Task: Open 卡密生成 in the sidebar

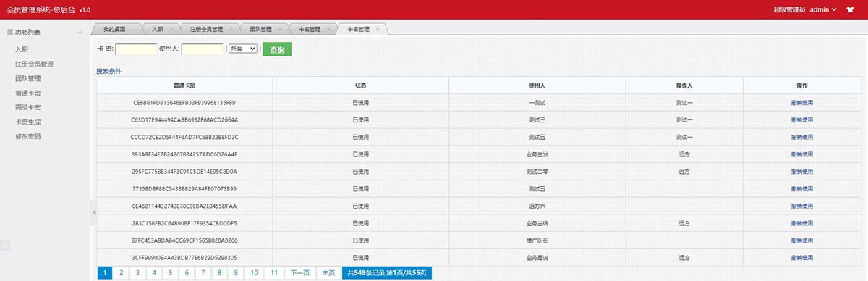Action: pos(27,122)
